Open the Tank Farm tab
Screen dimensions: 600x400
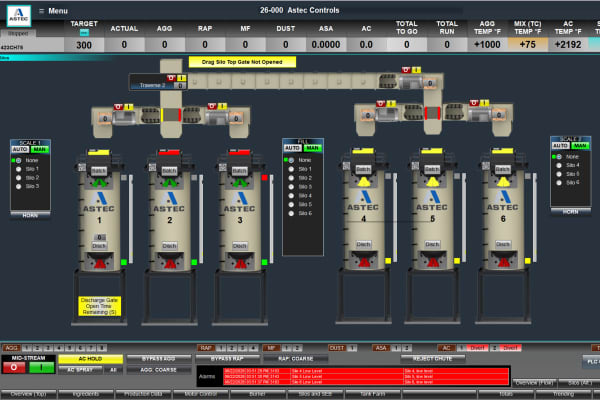(373, 394)
